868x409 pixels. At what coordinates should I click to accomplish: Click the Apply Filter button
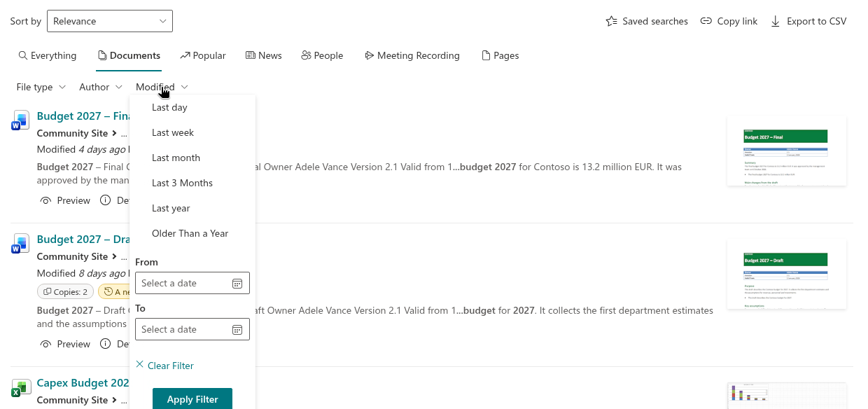[192, 398]
